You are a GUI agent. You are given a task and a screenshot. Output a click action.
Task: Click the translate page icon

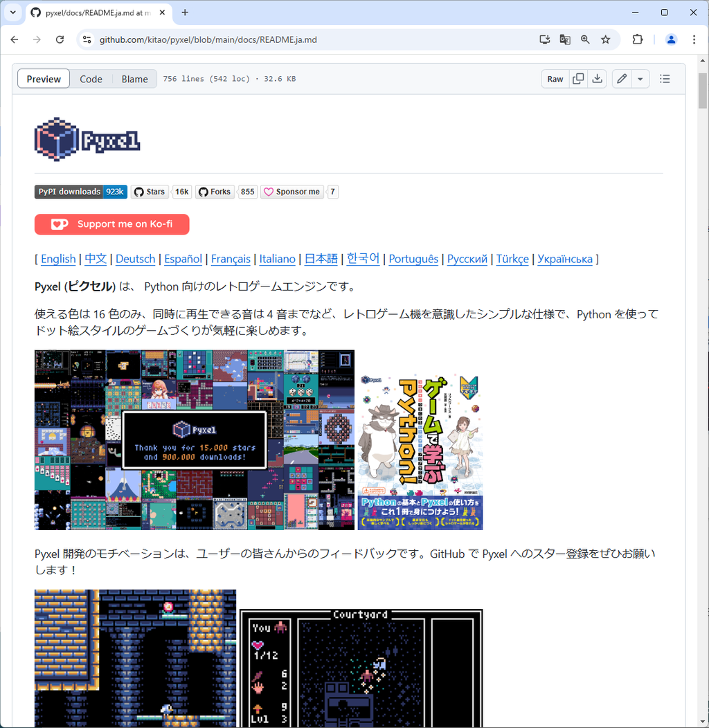tap(565, 39)
